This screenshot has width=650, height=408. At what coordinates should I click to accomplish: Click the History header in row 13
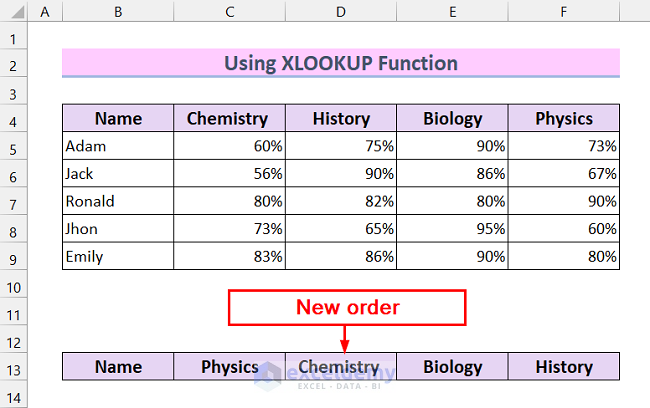tap(563, 366)
